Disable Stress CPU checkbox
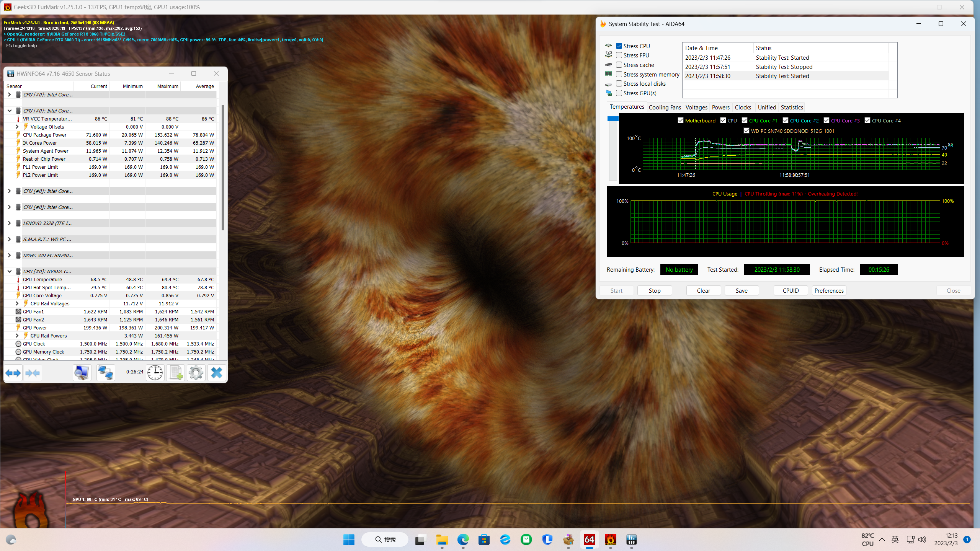The width and height of the screenshot is (980, 551). click(x=619, y=46)
